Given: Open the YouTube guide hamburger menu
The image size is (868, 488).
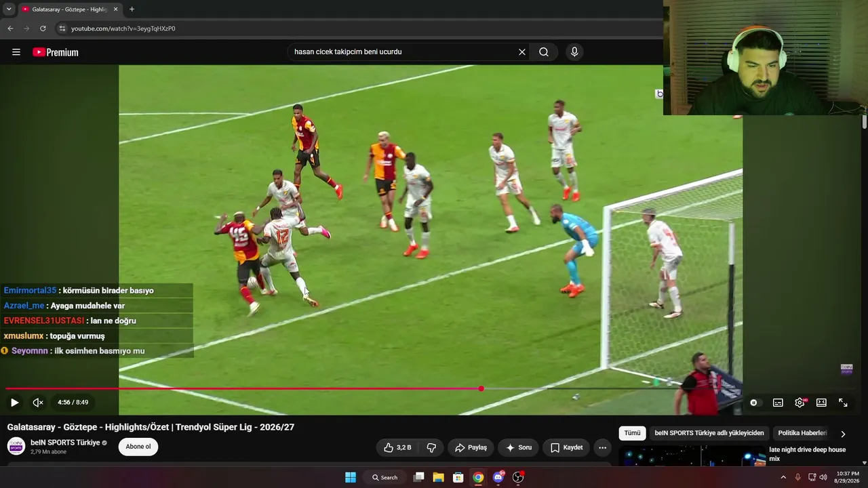Looking at the screenshot, I should (16, 52).
